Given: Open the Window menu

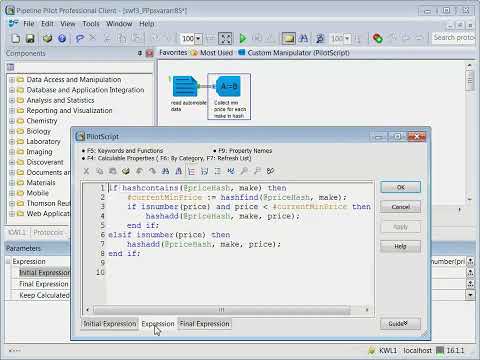Looking at the screenshot, I should [119, 24].
